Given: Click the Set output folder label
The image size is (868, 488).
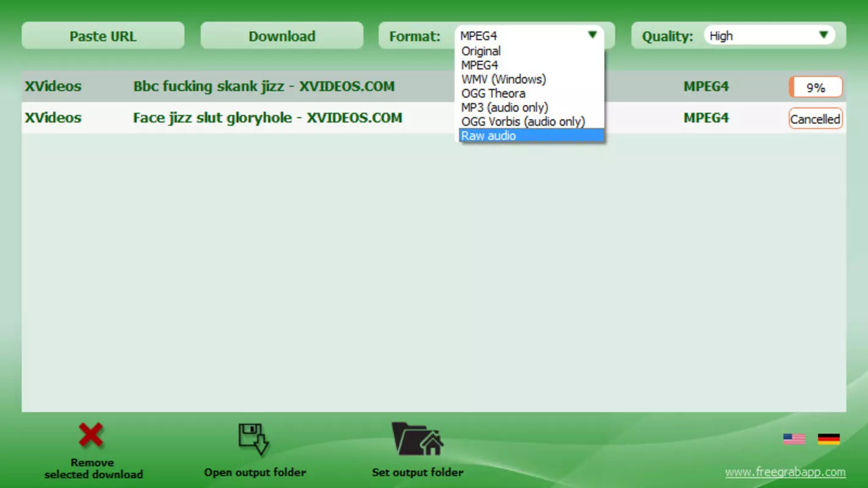Looking at the screenshot, I should pyautogui.click(x=418, y=472).
